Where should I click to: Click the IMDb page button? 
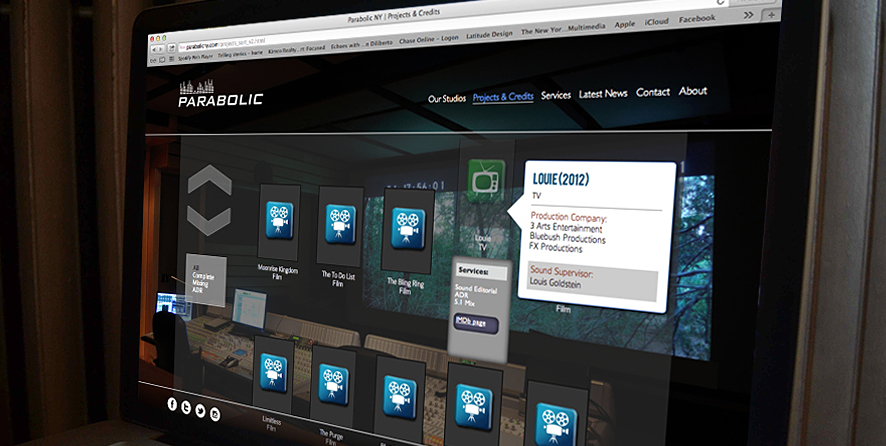click(x=476, y=324)
